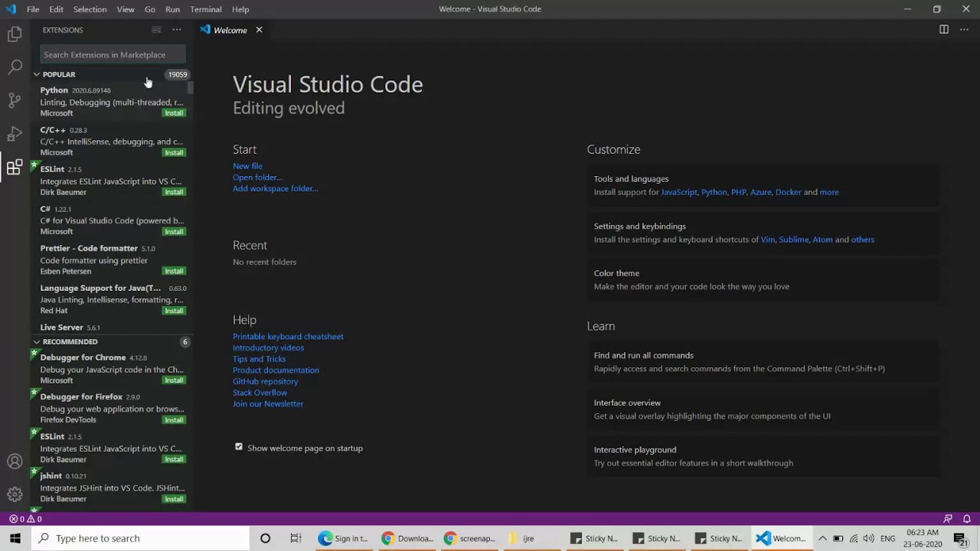Show hidden system tray icons

822,538
